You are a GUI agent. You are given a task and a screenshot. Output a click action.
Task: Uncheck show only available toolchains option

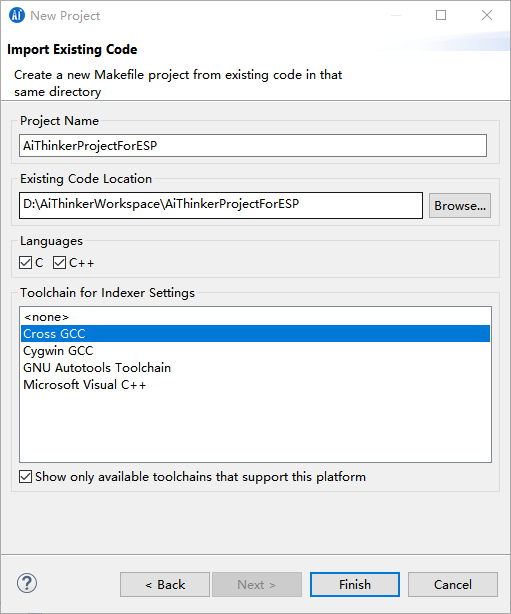[x=25, y=477]
